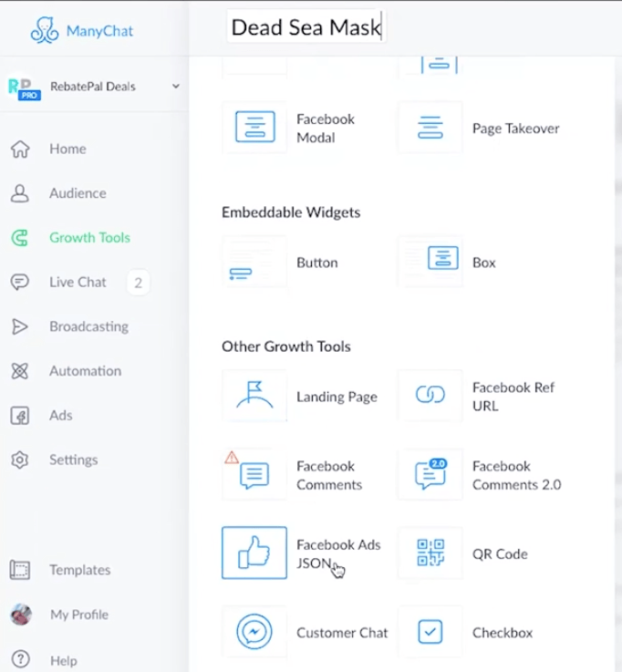Select the Box embeddable widget icon

[430, 262]
